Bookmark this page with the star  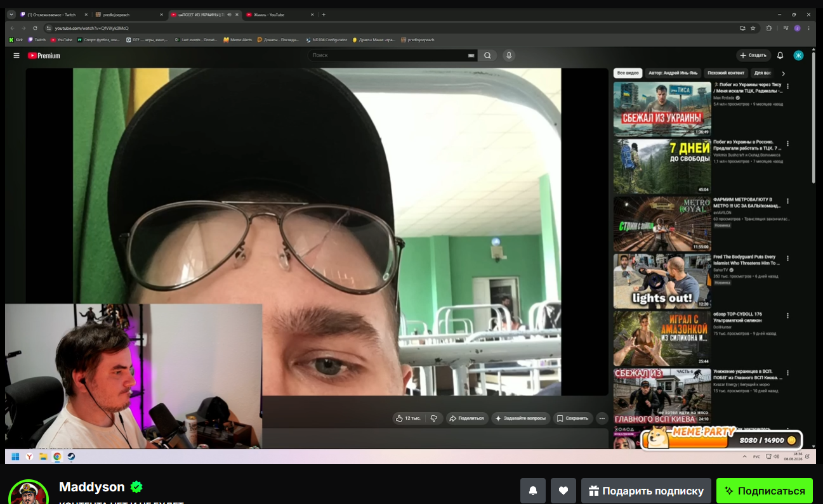(x=753, y=28)
